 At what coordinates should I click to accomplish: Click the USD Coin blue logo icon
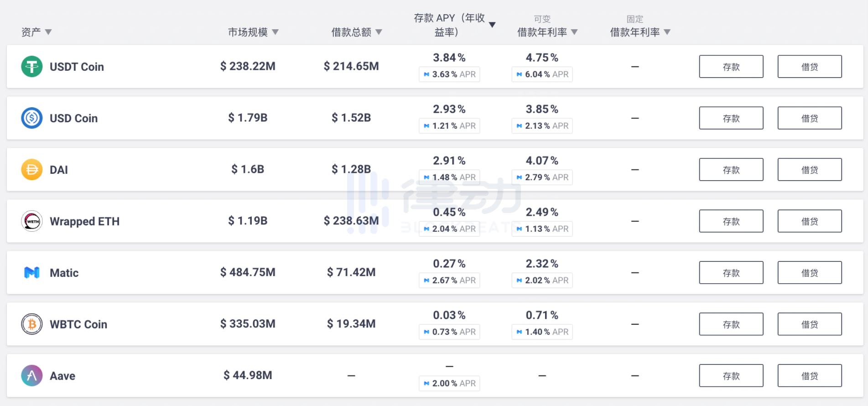(32, 118)
